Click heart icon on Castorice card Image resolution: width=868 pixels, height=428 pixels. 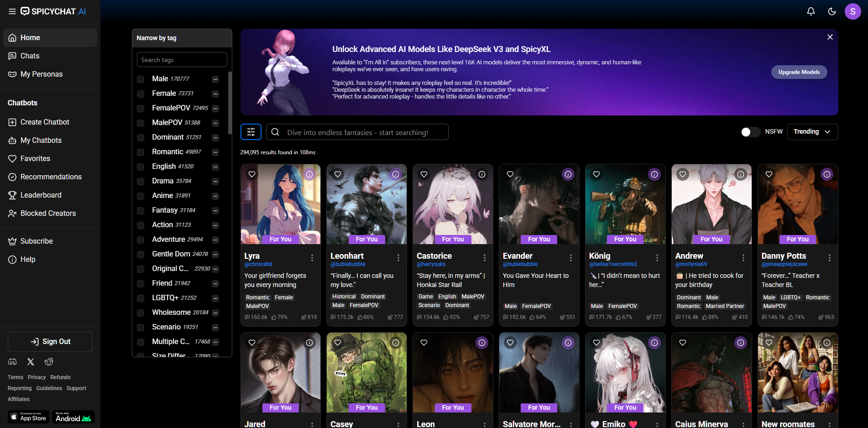tap(424, 174)
